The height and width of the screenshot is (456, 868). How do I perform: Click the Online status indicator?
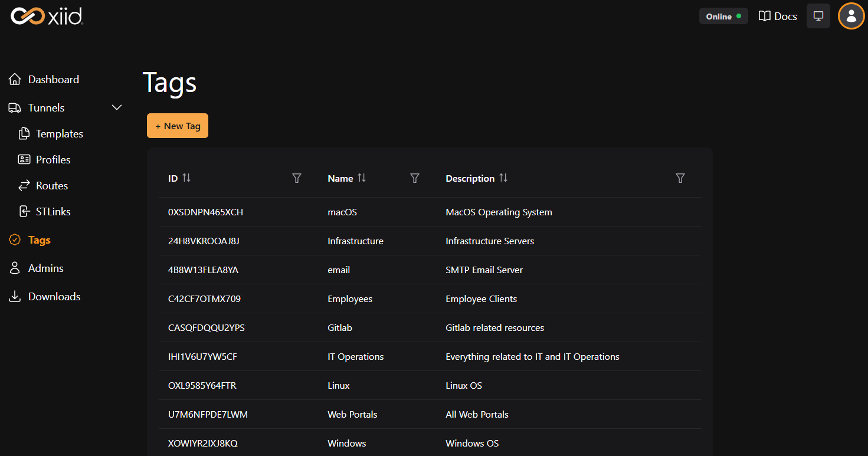click(723, 17)
